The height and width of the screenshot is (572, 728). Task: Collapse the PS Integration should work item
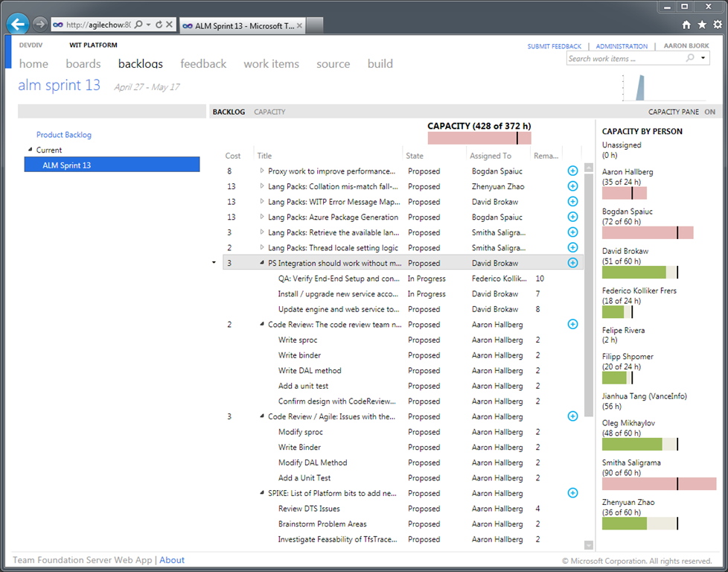tap(262, 263)
